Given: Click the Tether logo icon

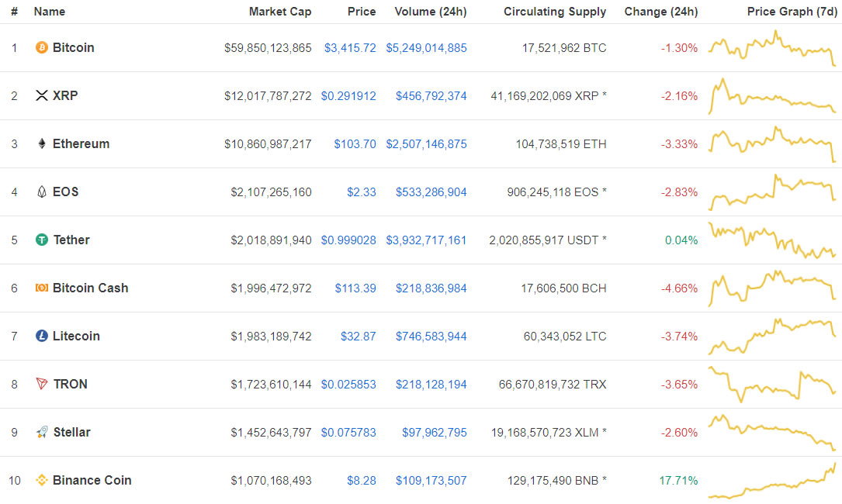Looking at the screenshot, I should click(x=41, y=240).
